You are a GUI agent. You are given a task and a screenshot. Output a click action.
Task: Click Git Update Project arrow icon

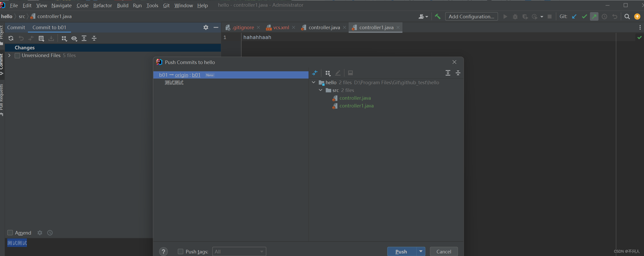tap(574, 17)
